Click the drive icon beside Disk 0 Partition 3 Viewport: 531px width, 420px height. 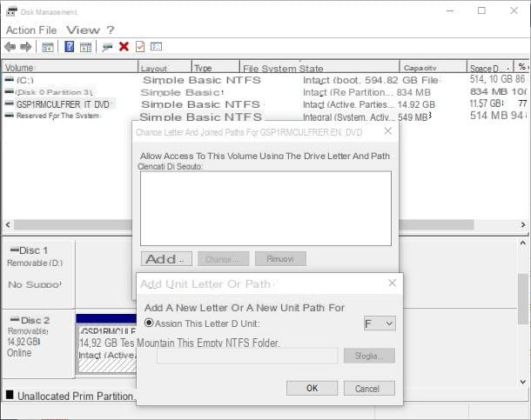[10, 91]
